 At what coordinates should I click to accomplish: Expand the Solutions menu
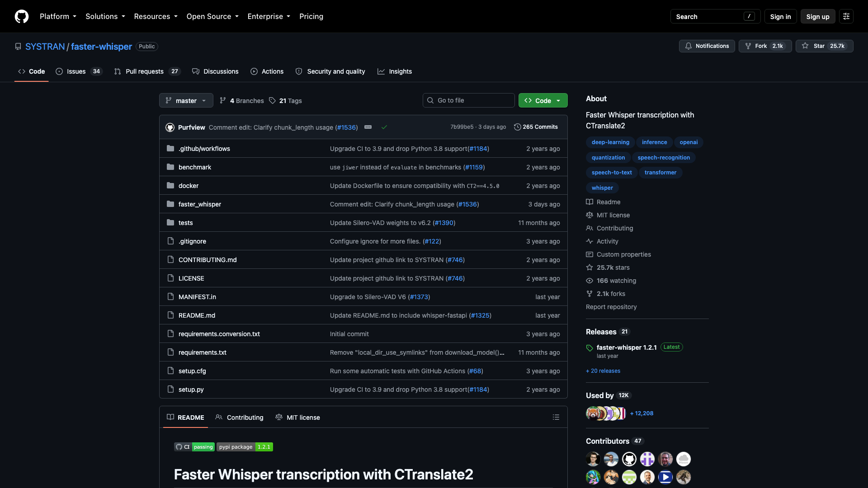coord(105,16)
